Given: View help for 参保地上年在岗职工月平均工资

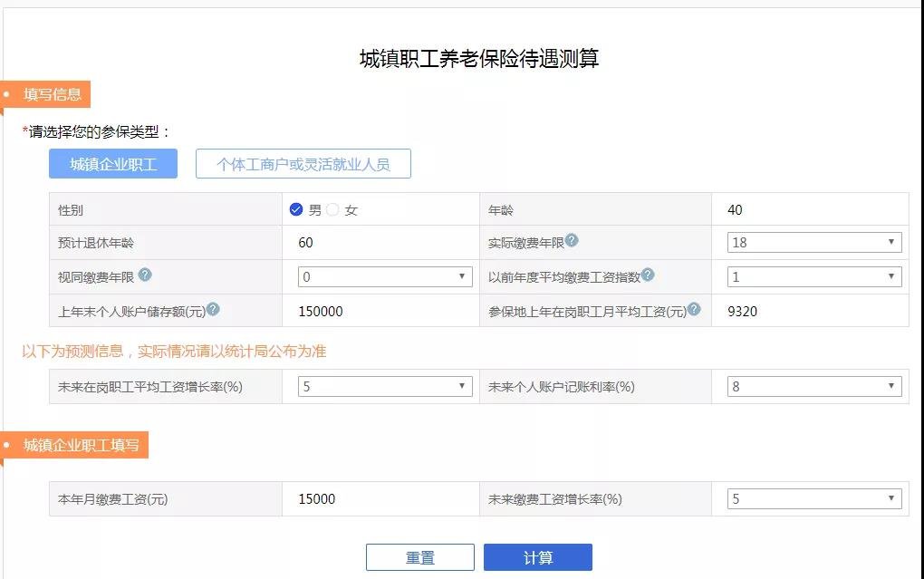Looking at the screenshot, I should (694, 309).
